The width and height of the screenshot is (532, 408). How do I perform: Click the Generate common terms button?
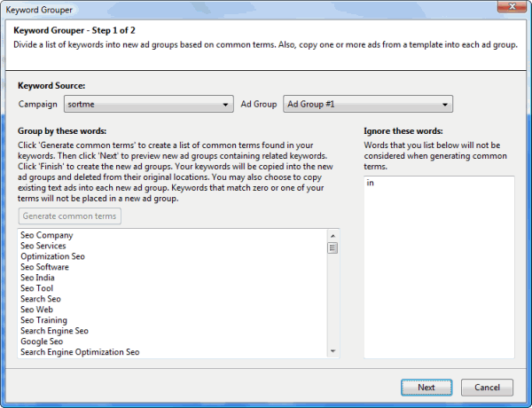(69, 216)
